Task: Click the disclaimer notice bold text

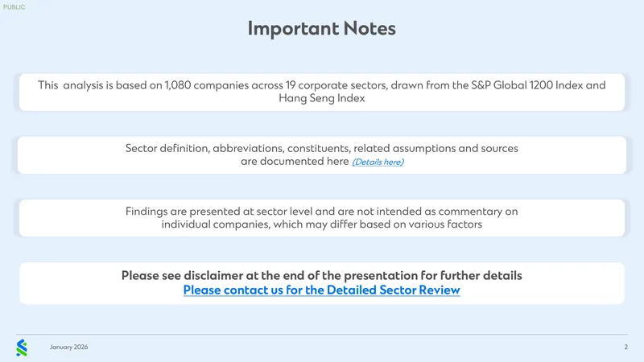Action: coord(321,275)
